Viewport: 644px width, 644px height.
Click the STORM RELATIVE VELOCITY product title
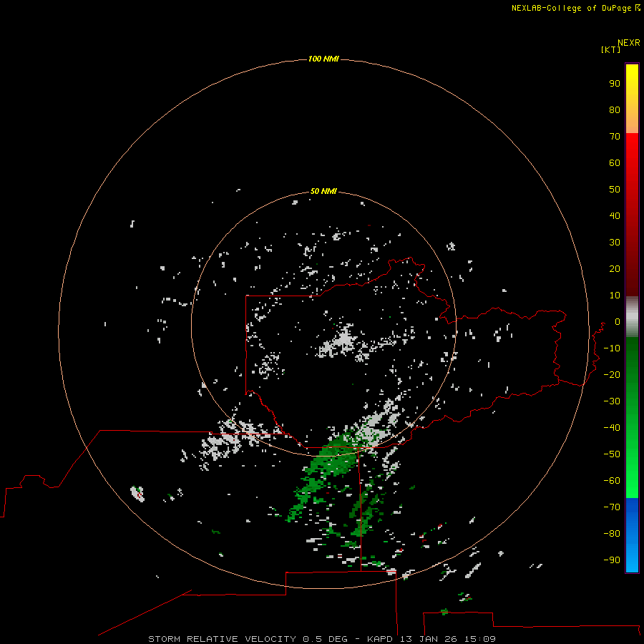[222, 639]
